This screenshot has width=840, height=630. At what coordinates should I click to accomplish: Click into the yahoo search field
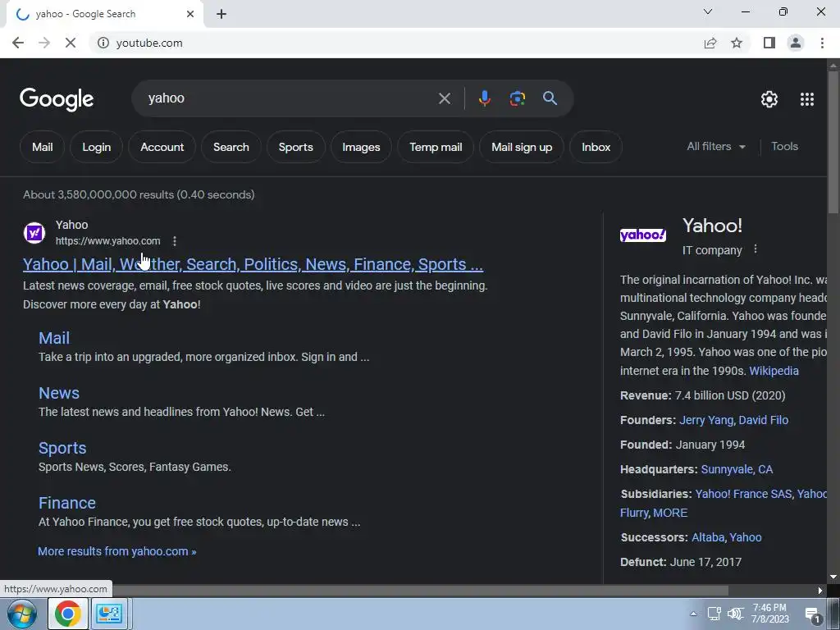coord(290,98)
